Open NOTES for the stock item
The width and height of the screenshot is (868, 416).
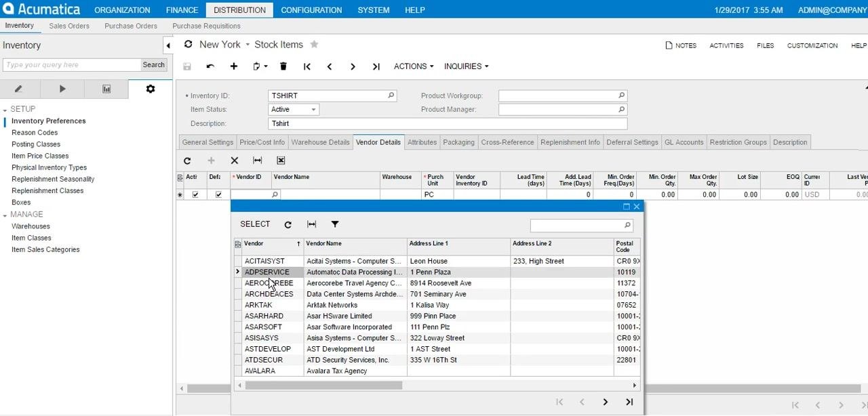pos(682,45)
